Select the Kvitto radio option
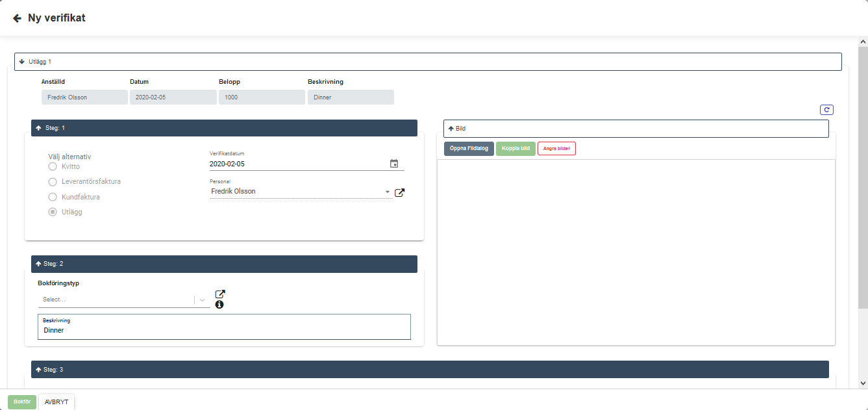Image resolution: width=868 pixels, height=410 pixels. click(x=53, y=167)
